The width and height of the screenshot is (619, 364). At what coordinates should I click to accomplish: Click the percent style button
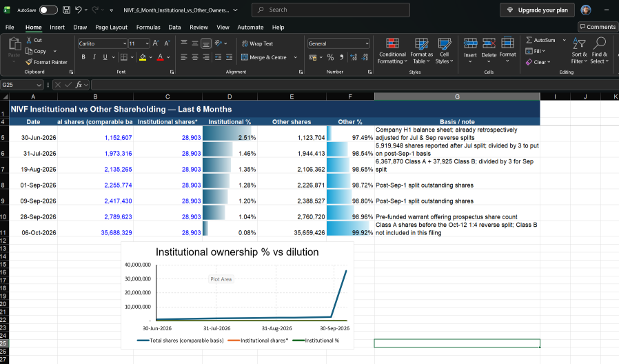(x=330, y=57)
